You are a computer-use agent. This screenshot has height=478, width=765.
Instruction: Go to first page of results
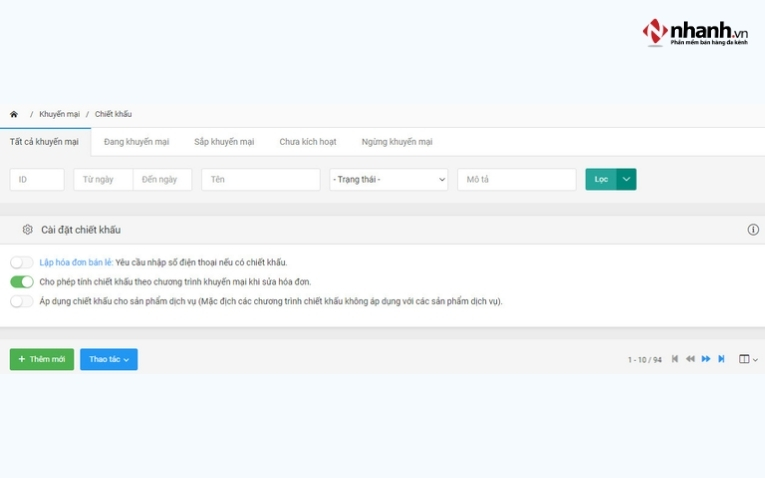675,359
